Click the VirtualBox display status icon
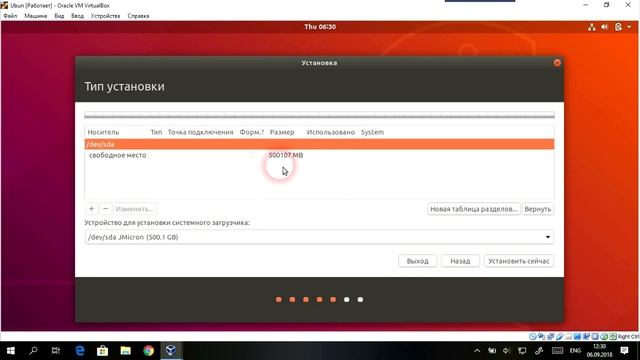This screenshot has height=360, width=640. [577, 337]
